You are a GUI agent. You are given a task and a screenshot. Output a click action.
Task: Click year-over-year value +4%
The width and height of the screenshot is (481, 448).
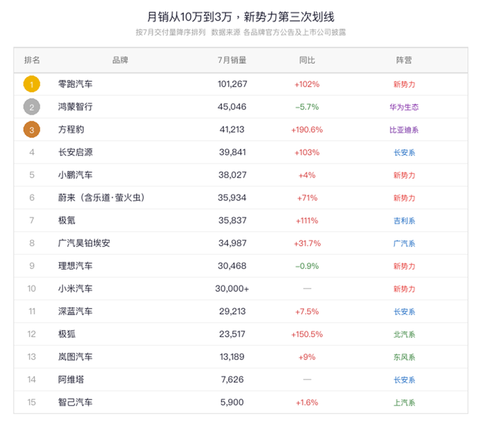coord(307,175)
